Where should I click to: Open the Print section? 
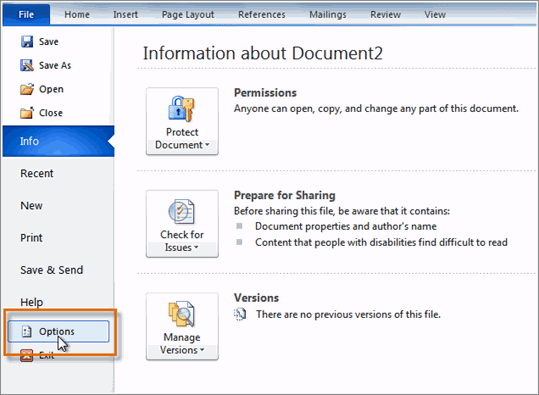click(x=31, y=238)
